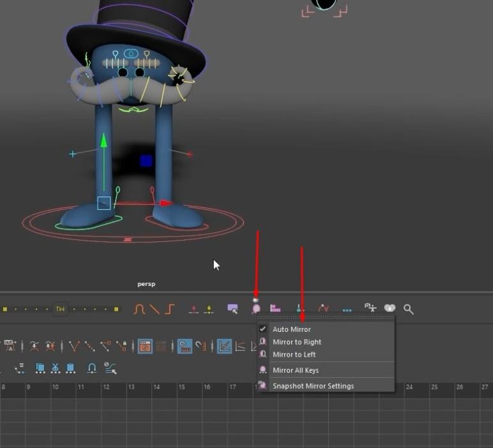The height and width of the screenshot is (448, 493).
Task: Toggle the highlighted ruler snap button
Action: (x=185, y=346)
